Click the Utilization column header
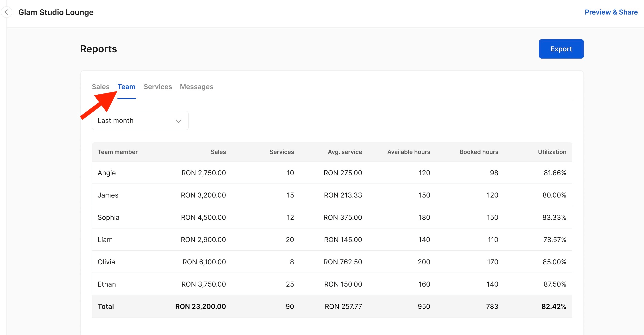This screenshot has height=335, width=644. pyautogui.click(x=552, y=152)
